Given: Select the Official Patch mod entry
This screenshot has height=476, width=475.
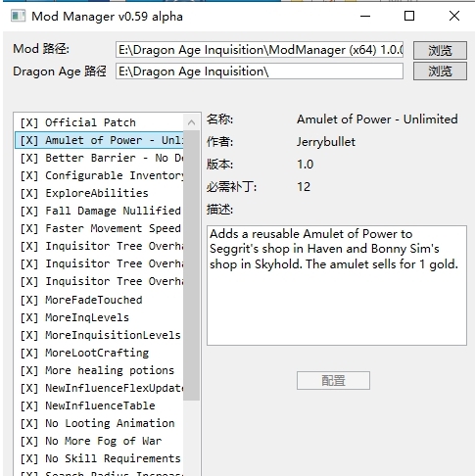Looking at the screenshot, I should pyautogui.click(x=100, y=122).
